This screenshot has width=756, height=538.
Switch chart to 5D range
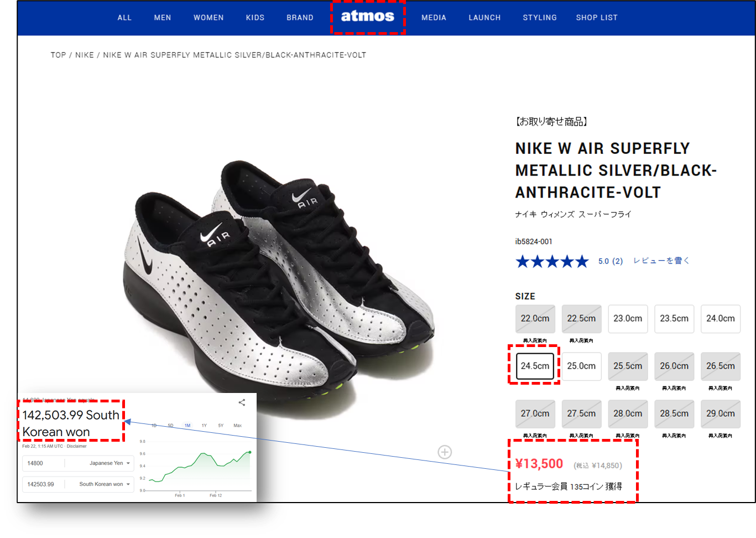(x=170, y=426)
